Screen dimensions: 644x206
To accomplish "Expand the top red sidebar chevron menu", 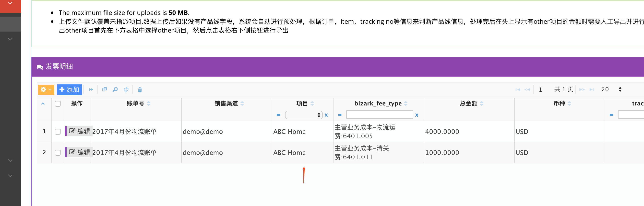I will pyautogui.click(x=10, y=3).
